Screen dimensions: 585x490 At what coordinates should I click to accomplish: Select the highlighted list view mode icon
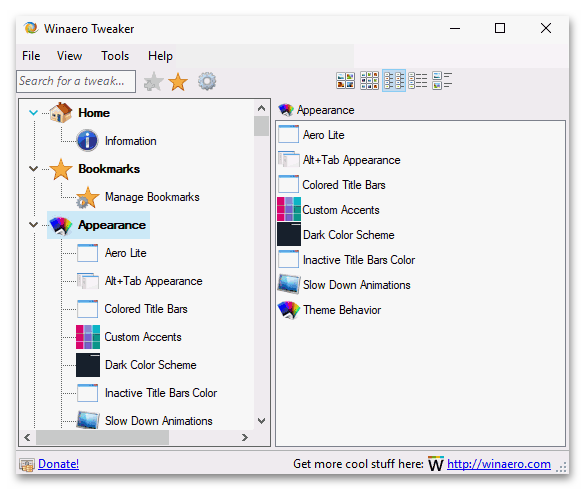point(394,81)
